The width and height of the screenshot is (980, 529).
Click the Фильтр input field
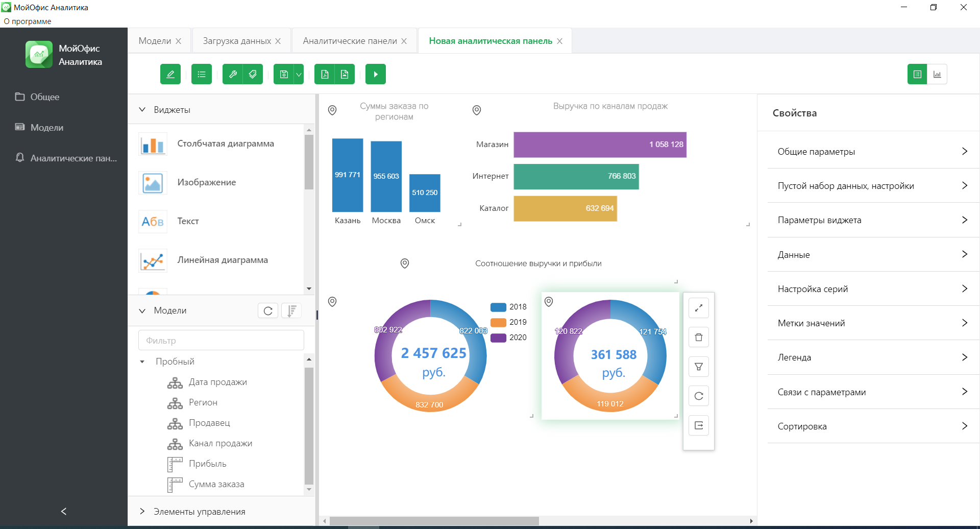click(x=221, y=340)
